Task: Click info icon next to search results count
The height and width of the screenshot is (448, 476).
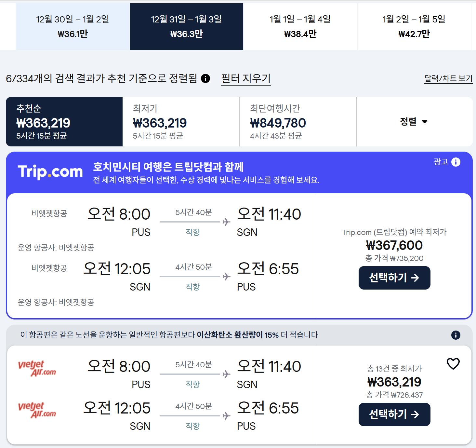Action: [x=205, y=78]
